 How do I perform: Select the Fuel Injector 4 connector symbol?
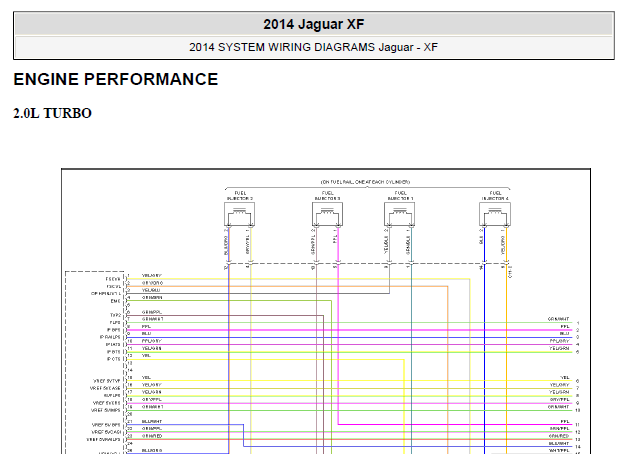point(495,214)
